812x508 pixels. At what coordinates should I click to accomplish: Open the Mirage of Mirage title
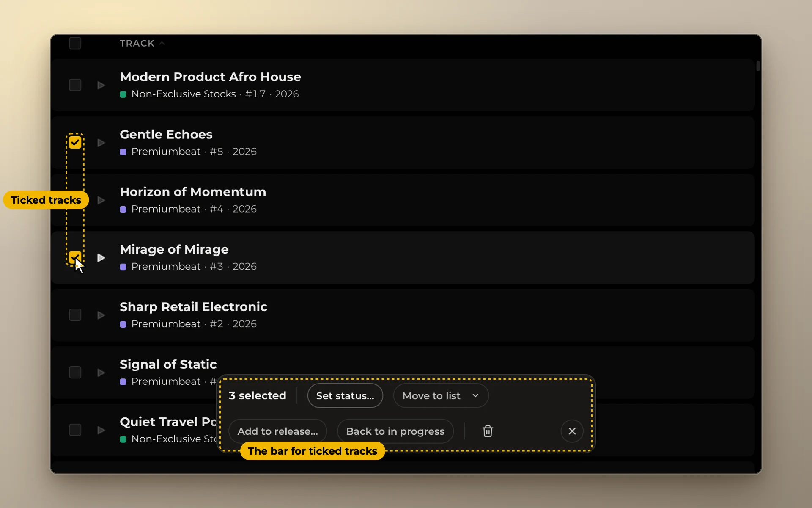pyautogui.click(x=174, y=249)
